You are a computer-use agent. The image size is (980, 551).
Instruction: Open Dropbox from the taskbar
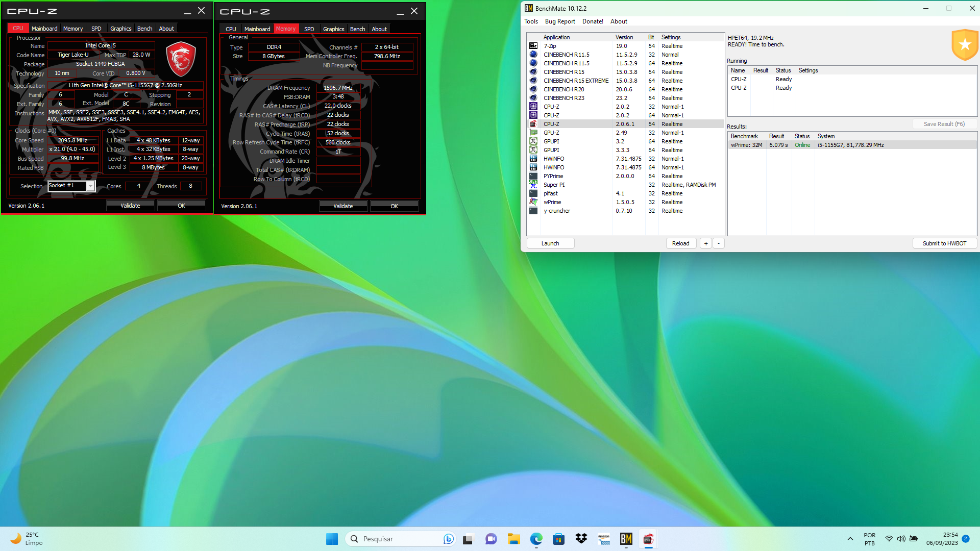pyautogui.click(x=581, y=539)
